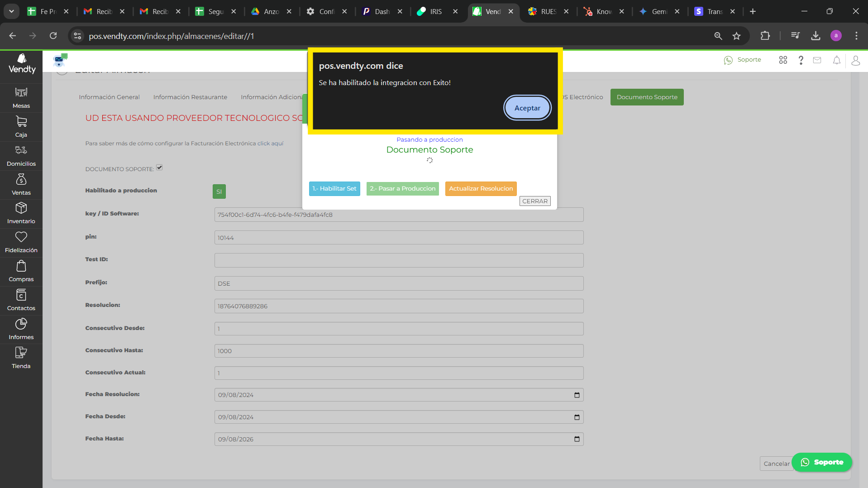Go to Domicilios delivery section

point(21,156)
